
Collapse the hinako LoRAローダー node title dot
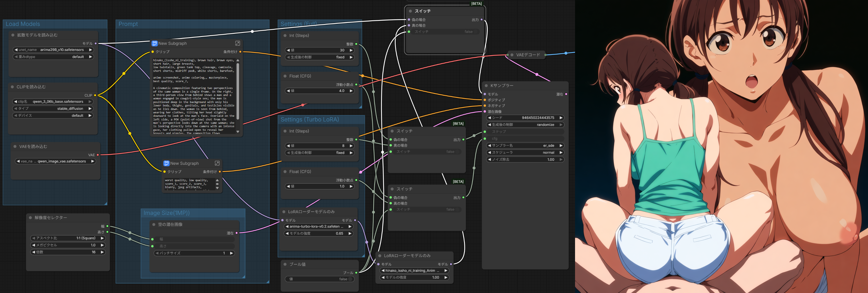(x=380, y=256)
